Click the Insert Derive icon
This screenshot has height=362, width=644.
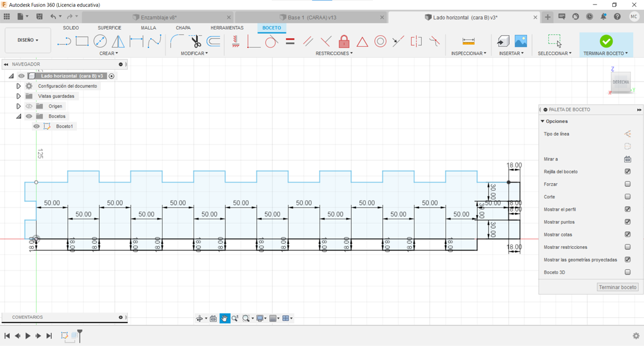[x=503, y=41]
